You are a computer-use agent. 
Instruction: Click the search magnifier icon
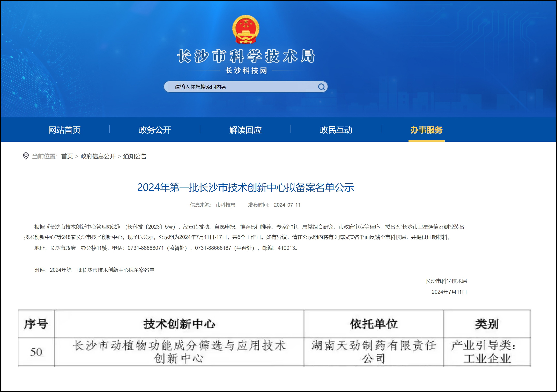tap(322, 87)
